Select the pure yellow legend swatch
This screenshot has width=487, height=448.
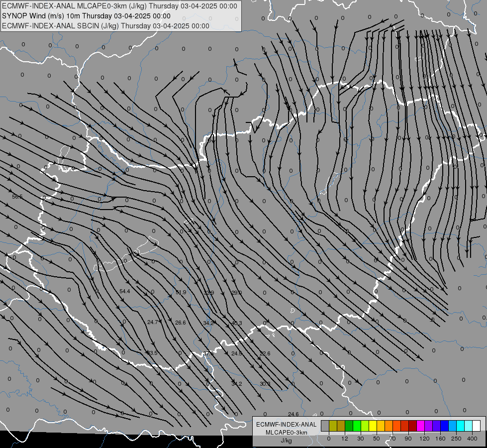click(x=373, y=426)
